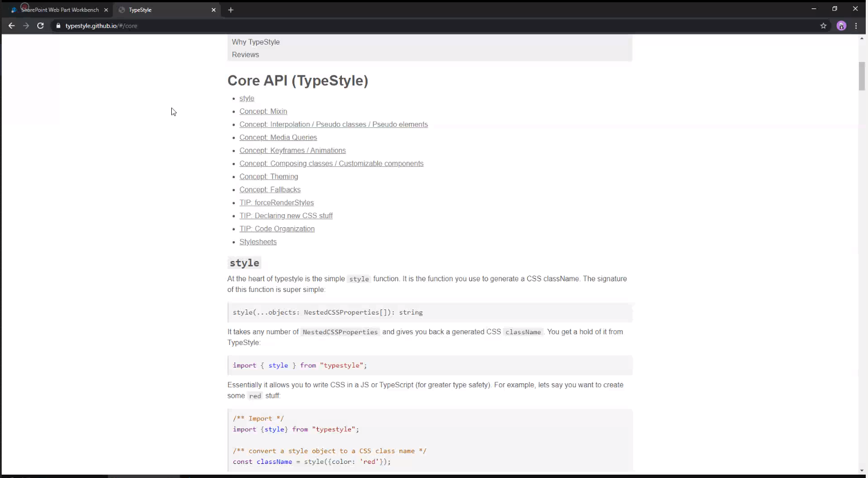Close the TypeStyle tab
The width and height of the screenshot is (868, 478).
click(x=213, y=10)
